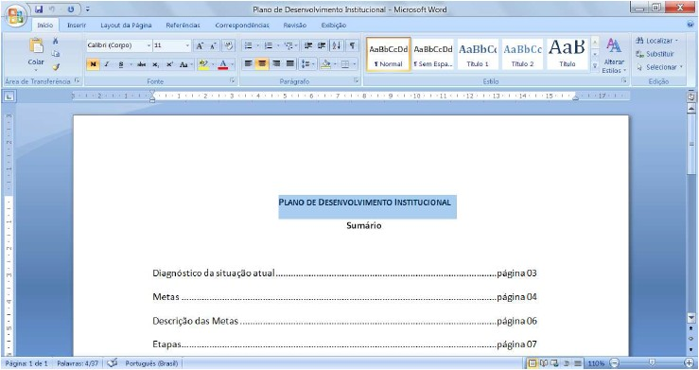Open help with the question mark icon
Image resolution: width=699 pixels, height=370 pixels.
690,25
